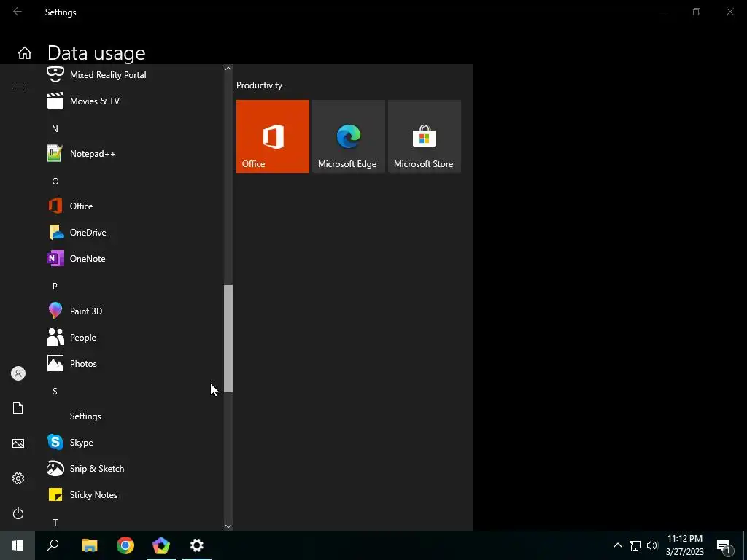Viewport: 747px width, 560px height.
Task: Click the app list scroll up arrow
Action: (228, 69)
